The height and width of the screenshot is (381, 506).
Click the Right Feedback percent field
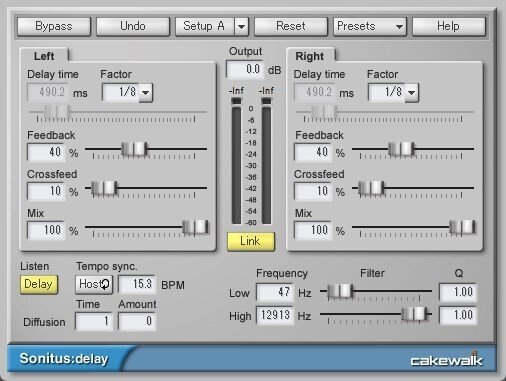313,152
